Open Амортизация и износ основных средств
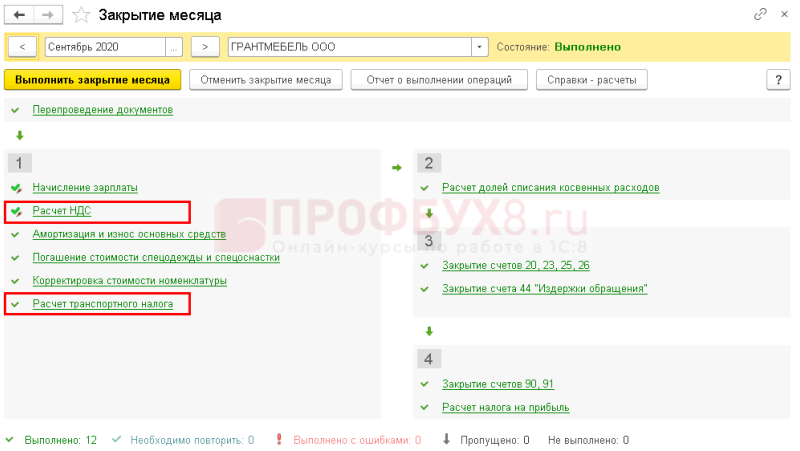Viewport: 800px width, 451px height. point(129,234)
